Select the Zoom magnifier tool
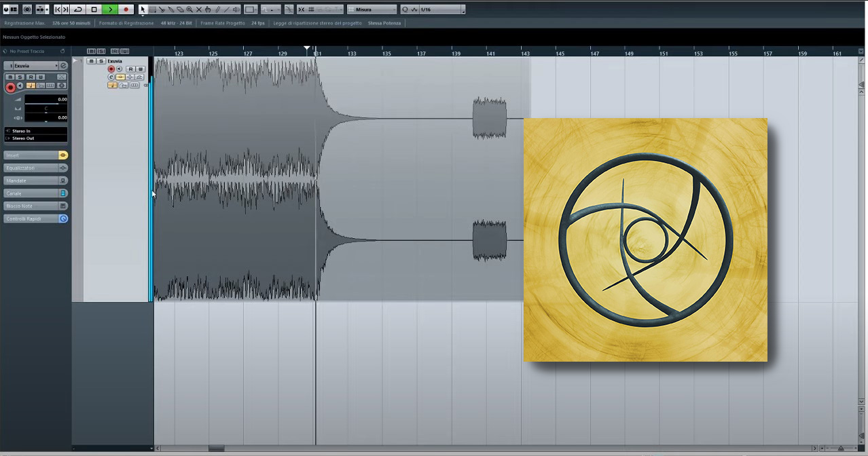The width and height of the screenshot is (868, 456). tap(189, 9)
